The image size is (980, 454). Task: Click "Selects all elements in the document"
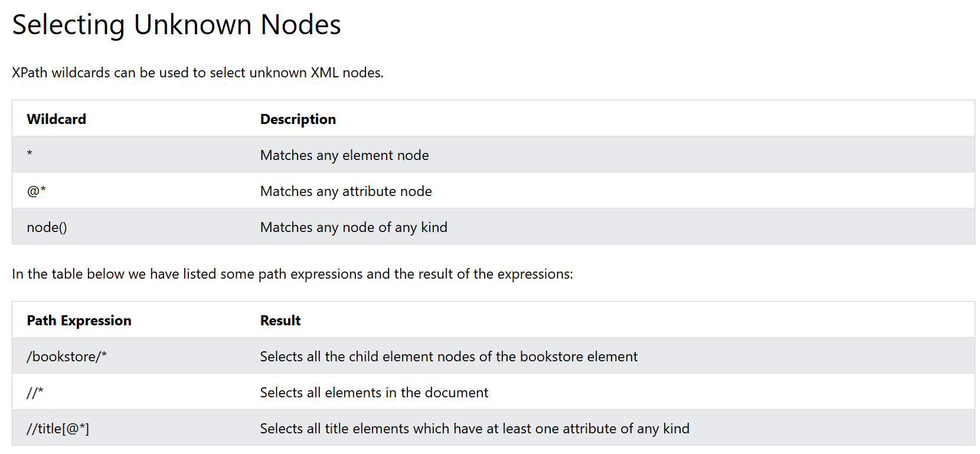point(374,393)
